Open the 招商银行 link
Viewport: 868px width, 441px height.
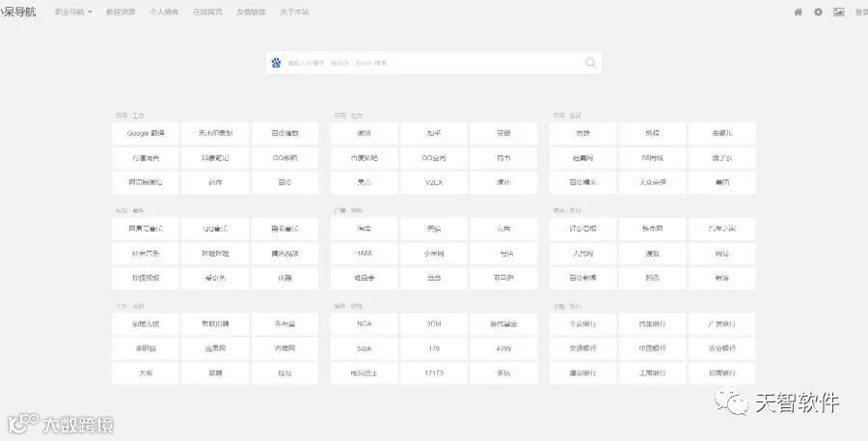(721, 372)
